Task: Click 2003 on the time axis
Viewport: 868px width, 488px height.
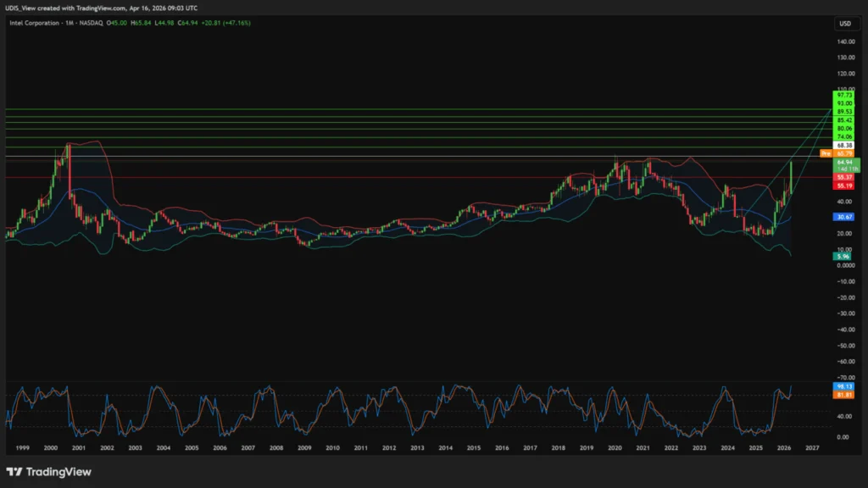Action: [135, 447]
